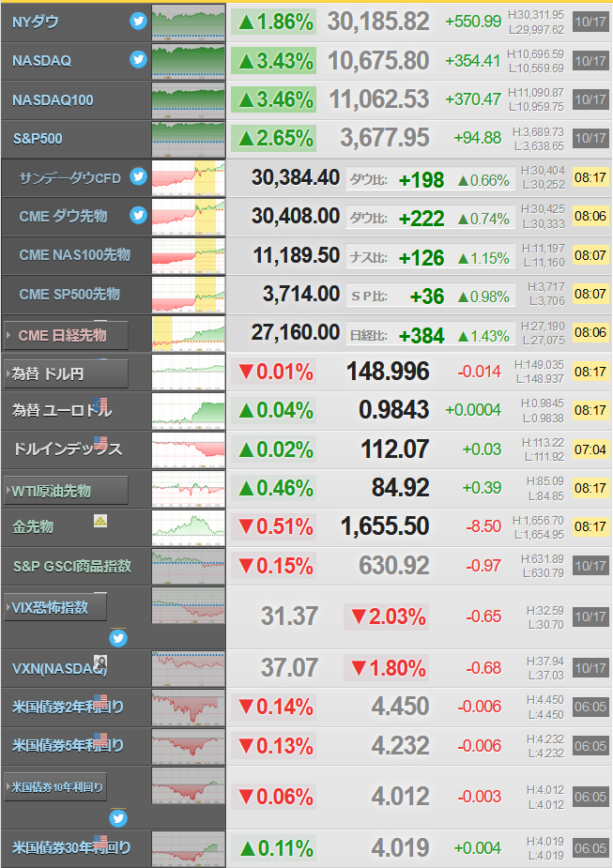
Task: Click the 08:17 timestamp in サンデーダウCFD row
Action: (590, 177)
